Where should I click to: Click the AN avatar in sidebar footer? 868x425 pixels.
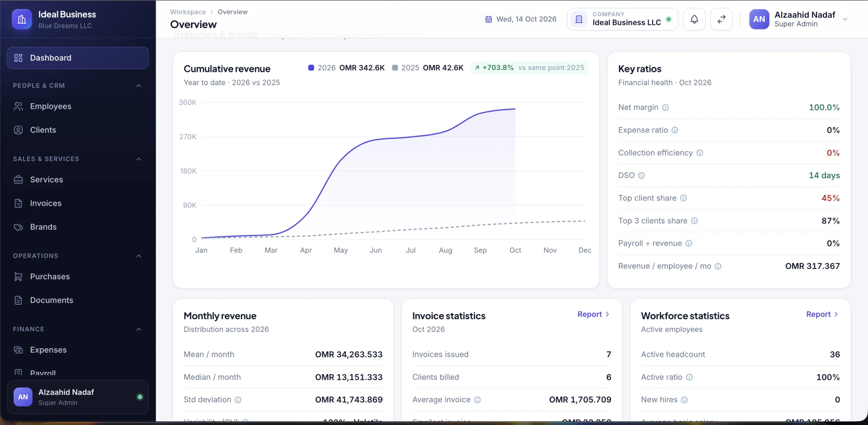coord(23,397)
